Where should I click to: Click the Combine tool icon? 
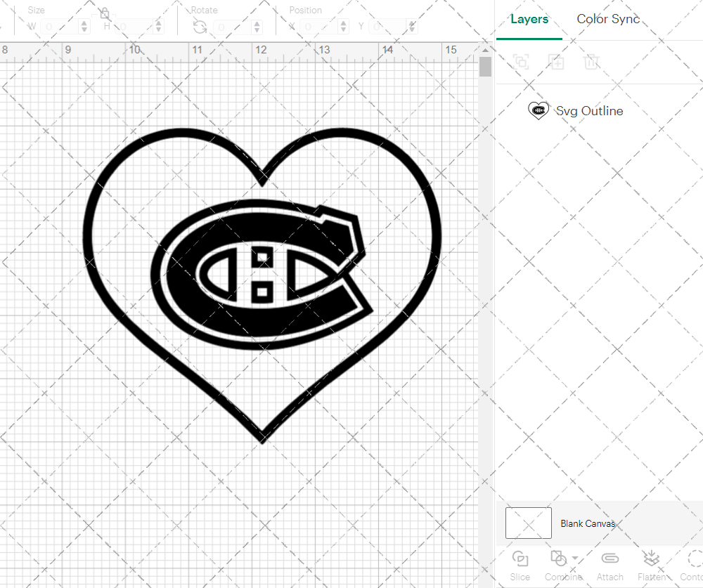pyautogui.click(x=559, y=558)
